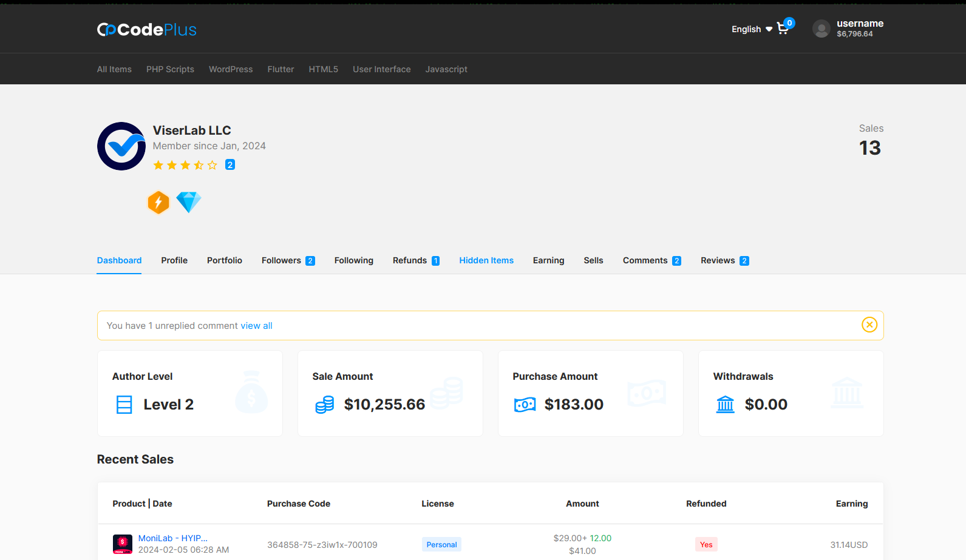Click the Refunded column header
This screenshot has height=560, width=966.
[706, 504]
